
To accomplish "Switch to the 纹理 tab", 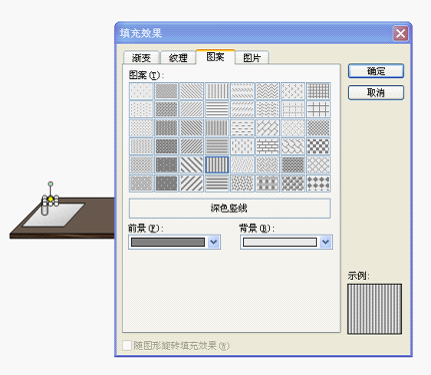I will pos(178,58).
